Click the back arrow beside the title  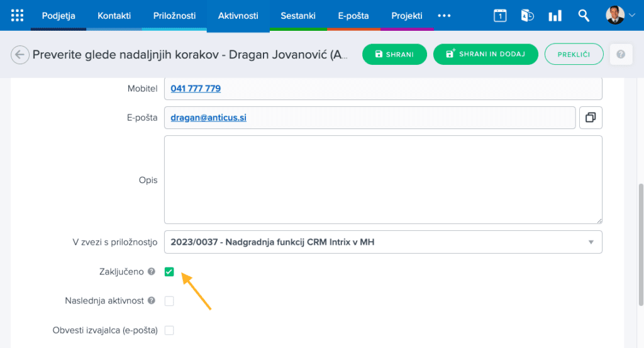point(19,55)
